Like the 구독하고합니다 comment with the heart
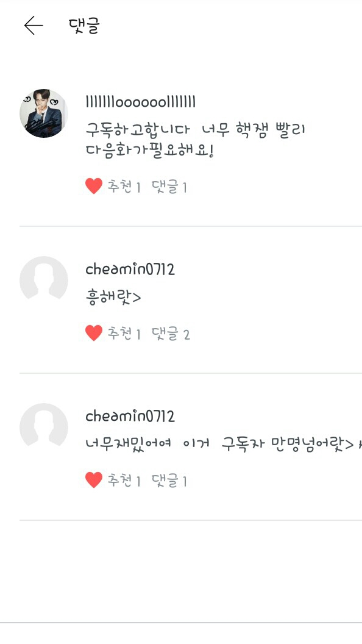 [94, 187]
